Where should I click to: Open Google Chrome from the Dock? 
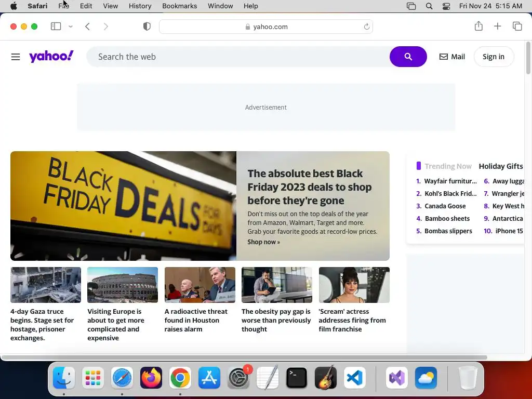click(180, 378)
